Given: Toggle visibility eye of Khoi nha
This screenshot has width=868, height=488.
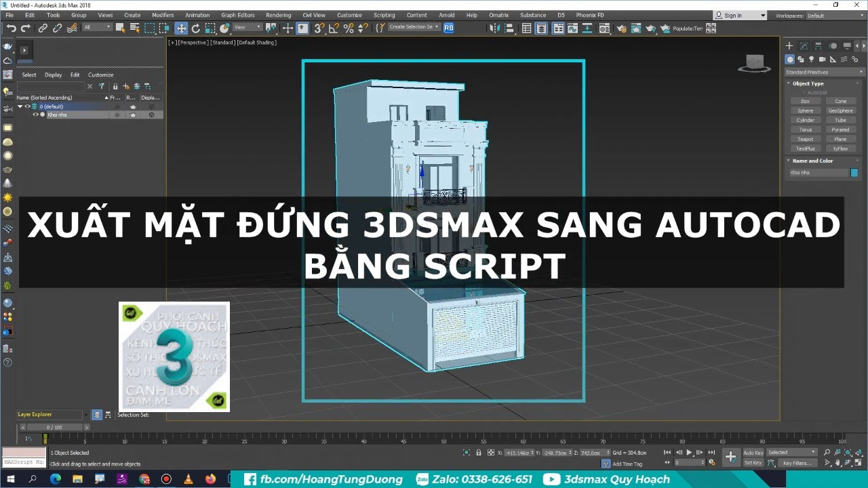Looking at the screenshot, I should pyautogui.click(x=35, y=115).
